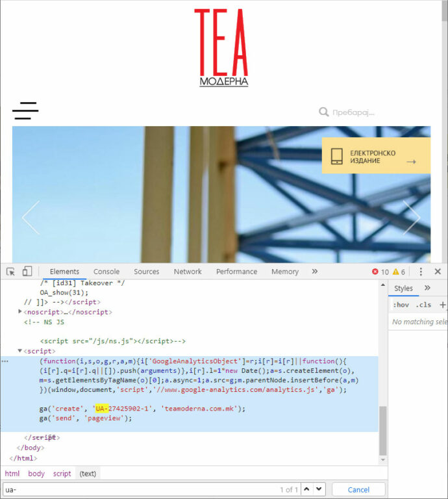Toggle the :hov element state pane
This screenshot has width=448, height=499.
[401, 305]
